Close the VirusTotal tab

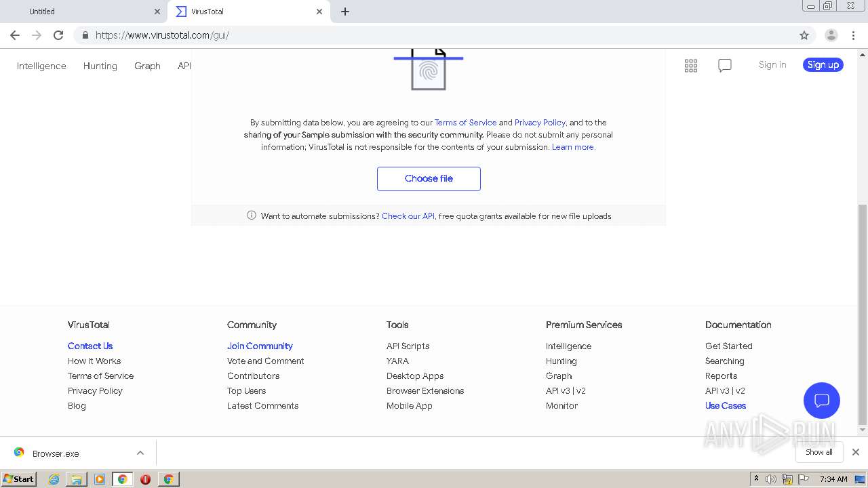point(319,12)
